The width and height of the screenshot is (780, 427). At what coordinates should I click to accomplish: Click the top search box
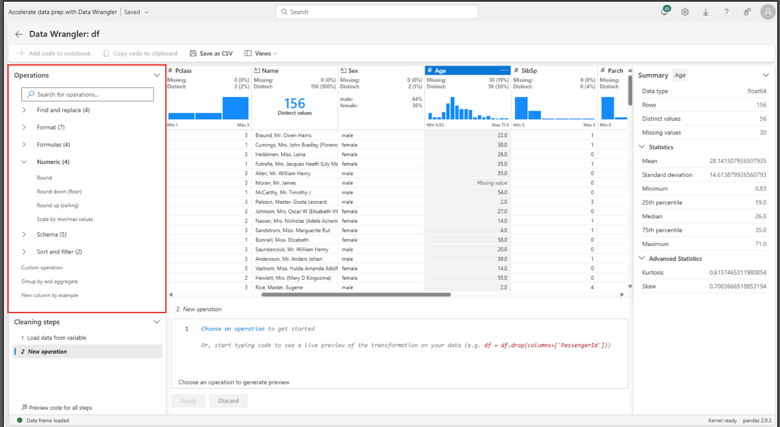coord(377,11)
